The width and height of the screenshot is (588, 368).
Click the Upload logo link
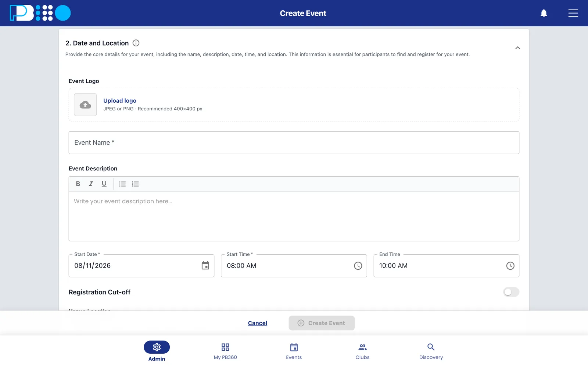click(x=120, y=100)
